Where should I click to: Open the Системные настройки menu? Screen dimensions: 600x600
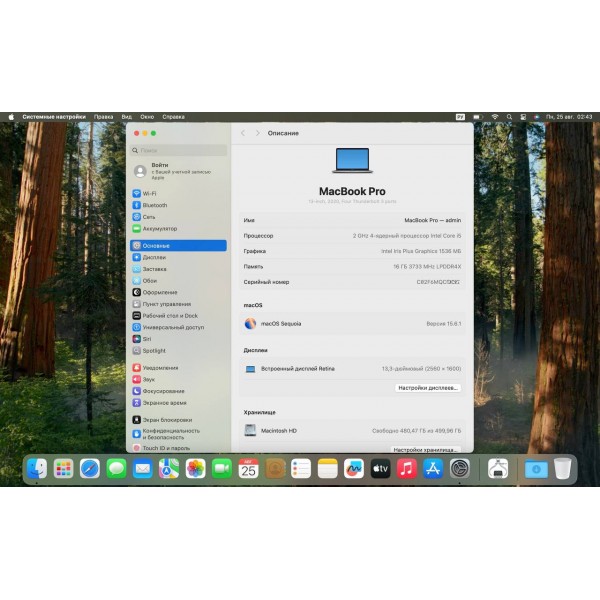pos(54,117)
